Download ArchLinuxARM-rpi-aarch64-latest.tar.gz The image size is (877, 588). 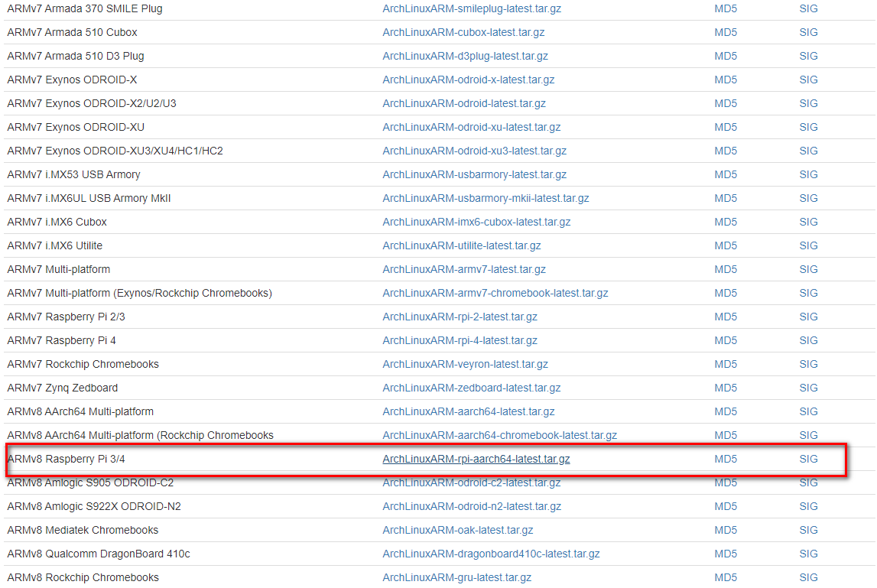[476, 459]
